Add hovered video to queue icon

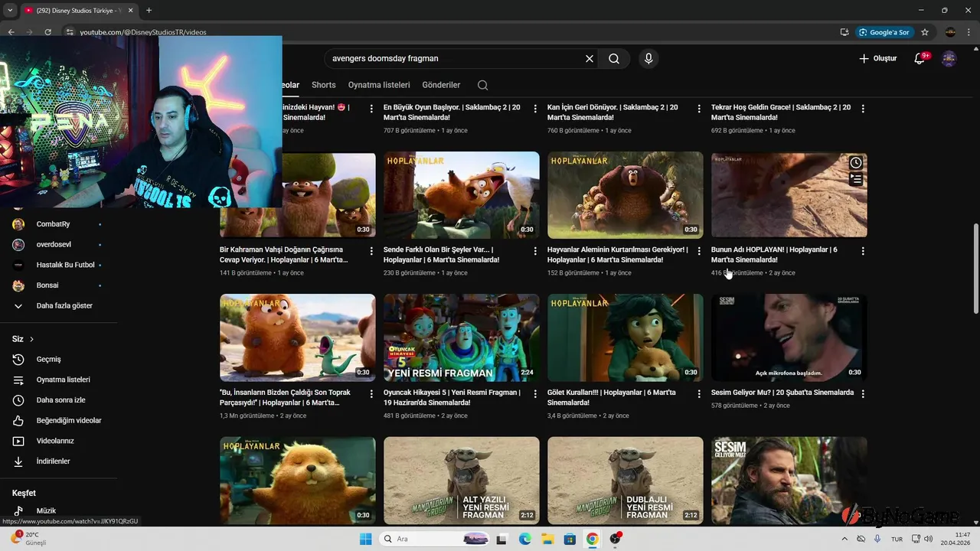856,180
